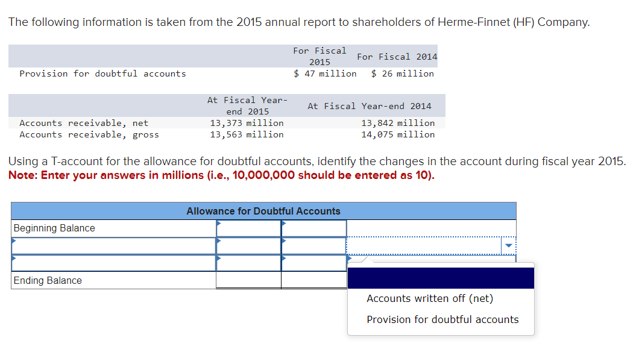Click the Ending Balance credit input cell
642x364 pixels.
click(313, 281)
